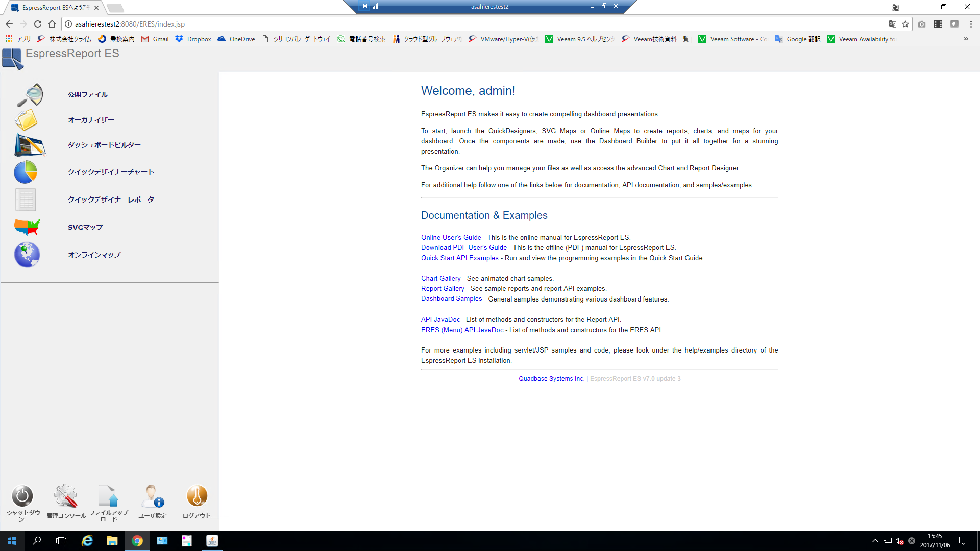
Task: Open the Windows Start menu
Action: click(12, 541)
